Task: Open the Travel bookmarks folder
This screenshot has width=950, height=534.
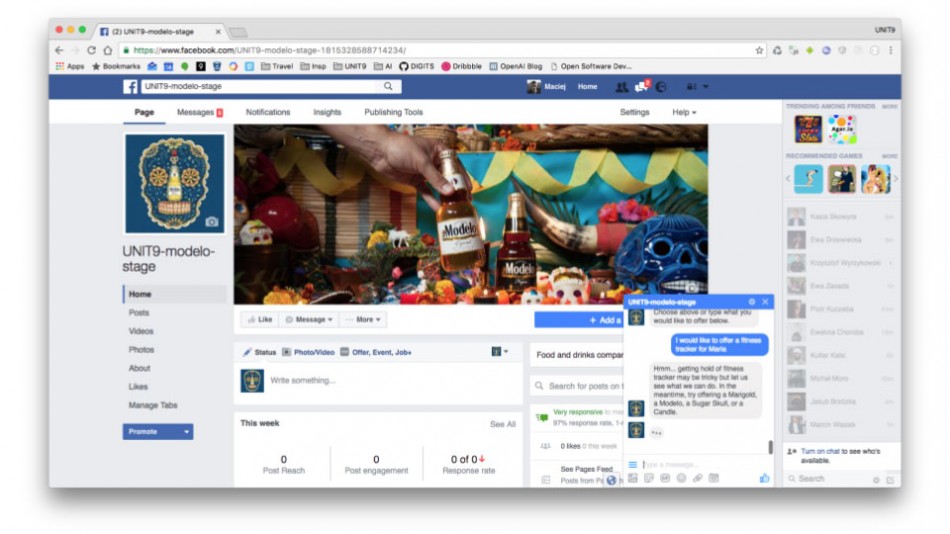Action: tap(277, 67)
